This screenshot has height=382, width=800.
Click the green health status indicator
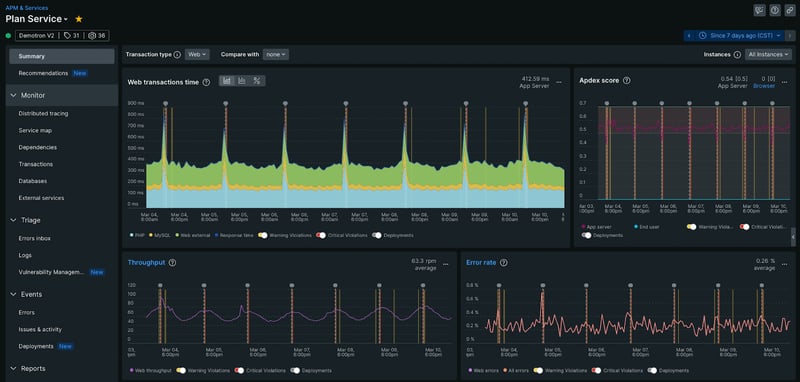tap(8, 36)
